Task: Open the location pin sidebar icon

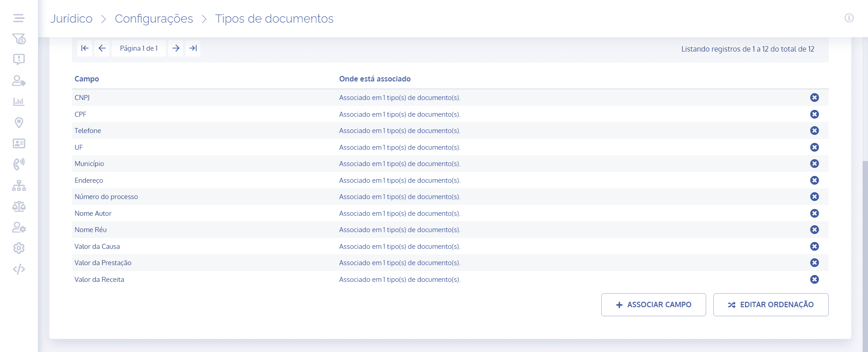Action: coord(19,123)
